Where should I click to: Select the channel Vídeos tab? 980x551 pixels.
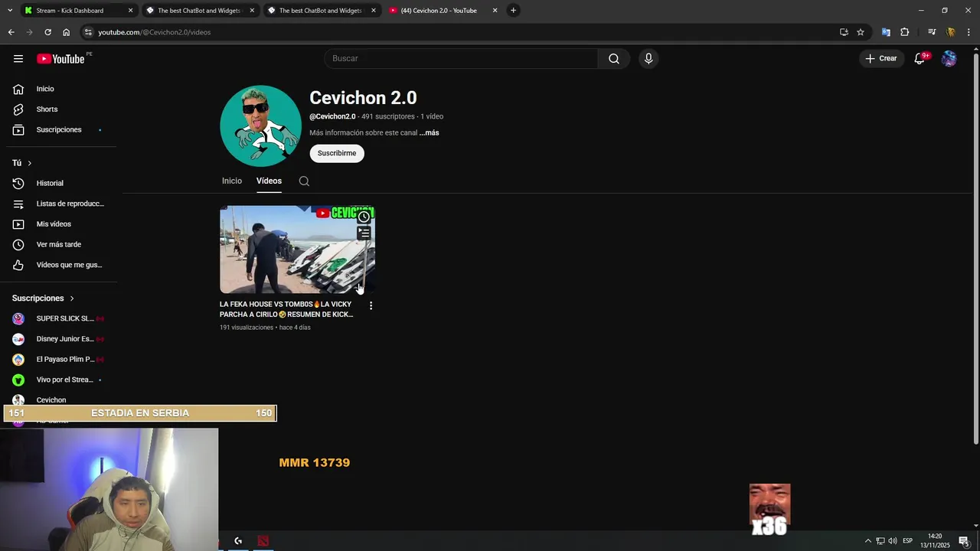(x=269, y=181)
